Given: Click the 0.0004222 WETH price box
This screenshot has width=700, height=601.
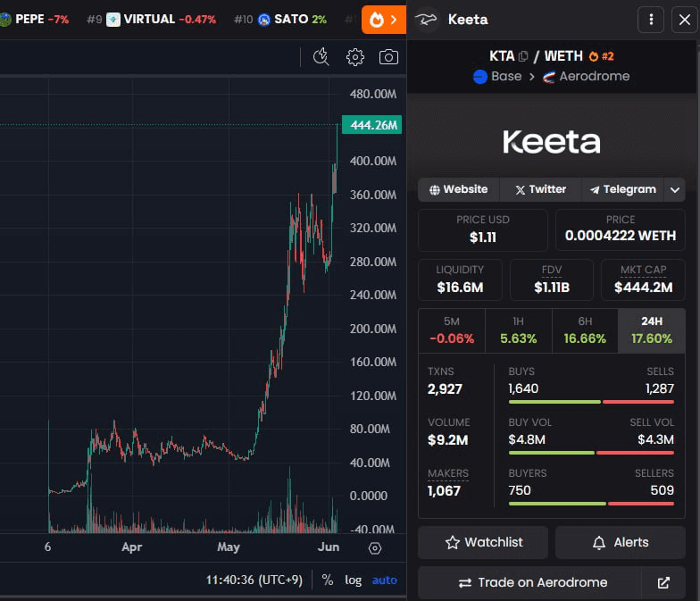Looking at the screenshot, I should [620, 230].
